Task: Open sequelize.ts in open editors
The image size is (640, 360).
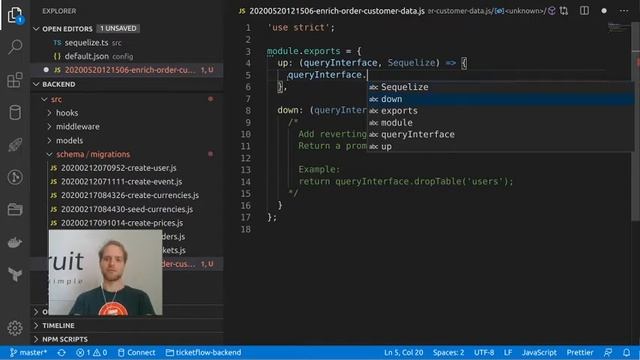Action: (x=87, y=42)
